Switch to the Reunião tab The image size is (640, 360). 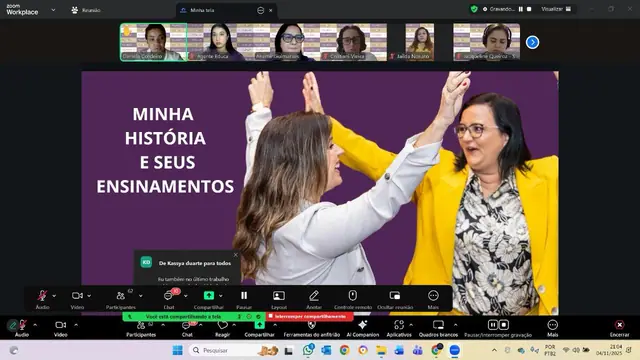click(x=86, y=10)
